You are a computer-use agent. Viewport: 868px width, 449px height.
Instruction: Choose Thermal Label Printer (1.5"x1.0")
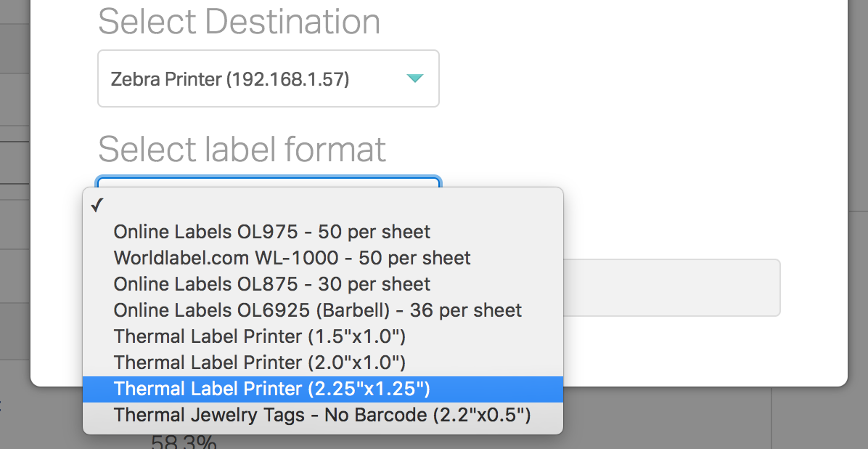point(260,336)
